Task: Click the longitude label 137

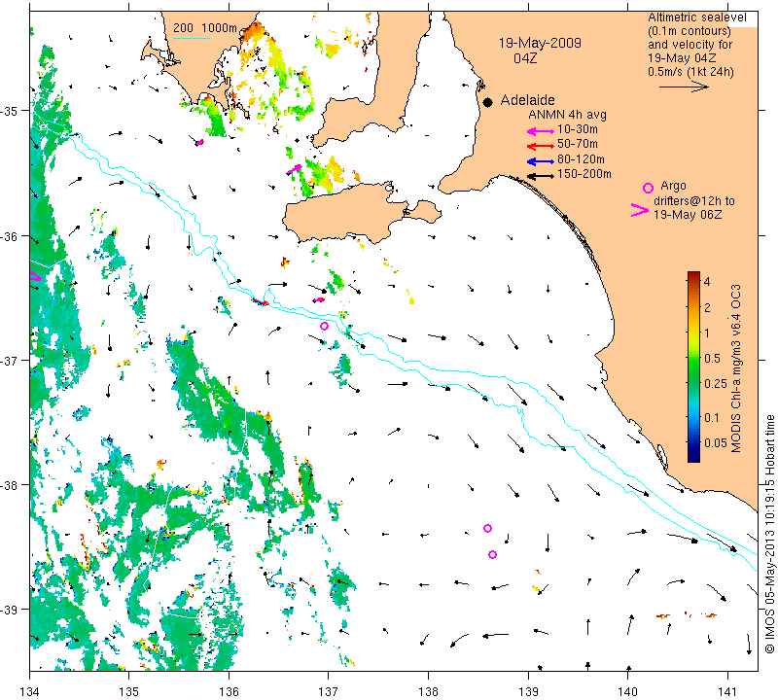Action: pyautogui.click(x=329, y=691)
